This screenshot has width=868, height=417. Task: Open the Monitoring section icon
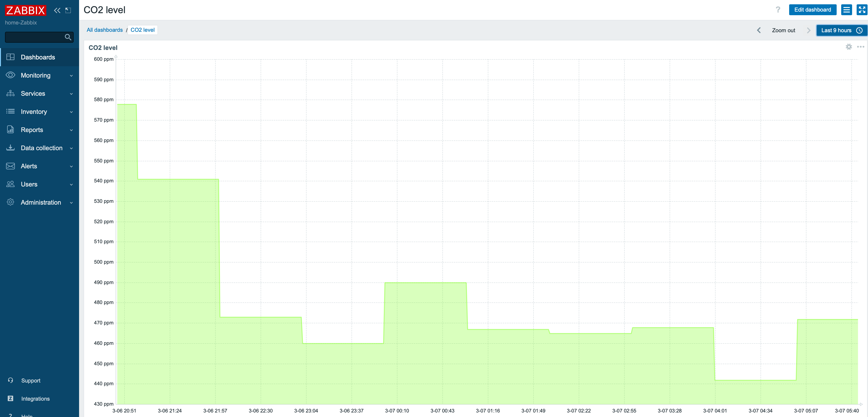coord(10,75)
